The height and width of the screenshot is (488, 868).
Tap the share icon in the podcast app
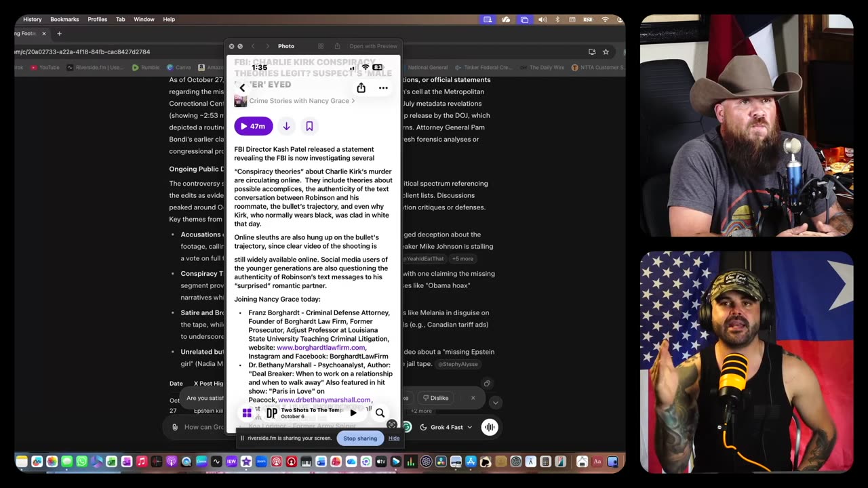(361, 87)
